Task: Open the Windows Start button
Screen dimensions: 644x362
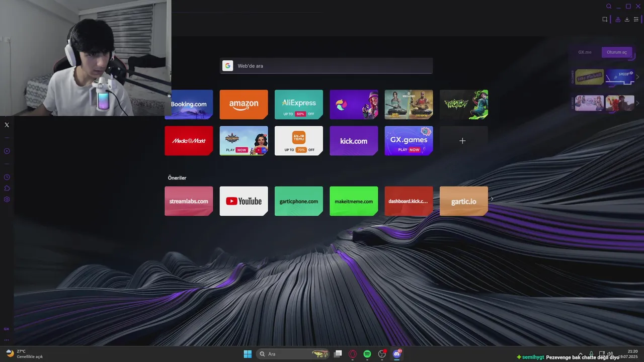Action: click(248, 354)
